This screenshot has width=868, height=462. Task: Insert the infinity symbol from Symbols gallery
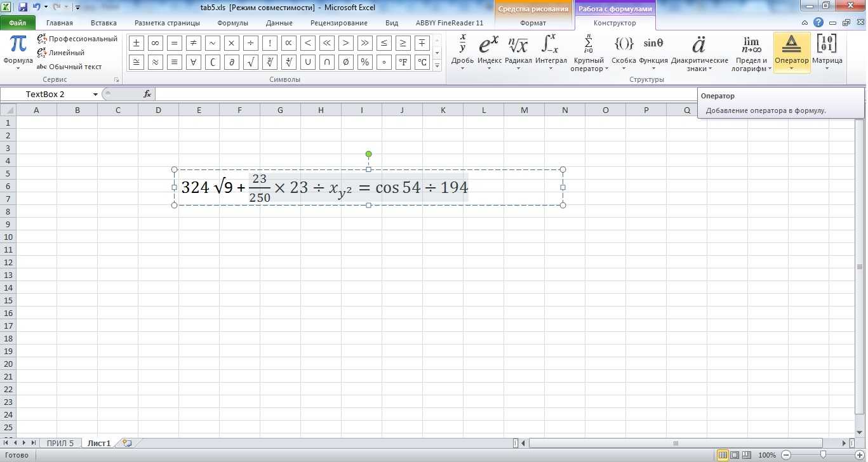(155, 43)
